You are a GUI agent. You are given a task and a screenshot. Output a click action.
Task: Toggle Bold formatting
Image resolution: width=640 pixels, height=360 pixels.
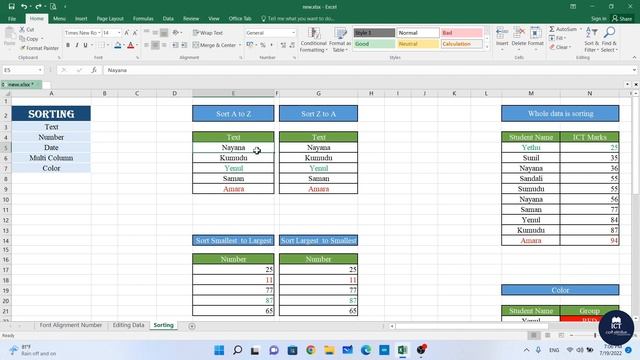[68, 45]
